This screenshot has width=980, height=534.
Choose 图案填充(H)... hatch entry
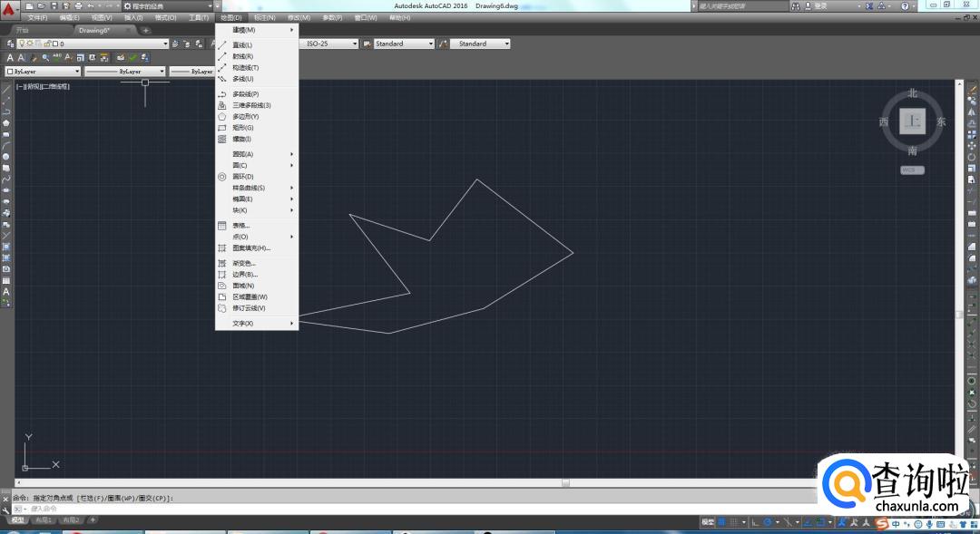tap(256, 248)
